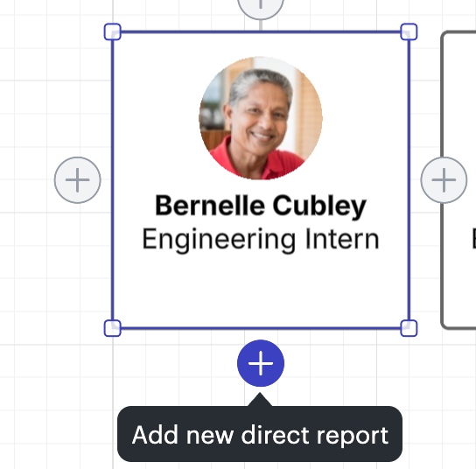Click the plus circle above the card
476x469 pixels.
(x=261, y=4)
